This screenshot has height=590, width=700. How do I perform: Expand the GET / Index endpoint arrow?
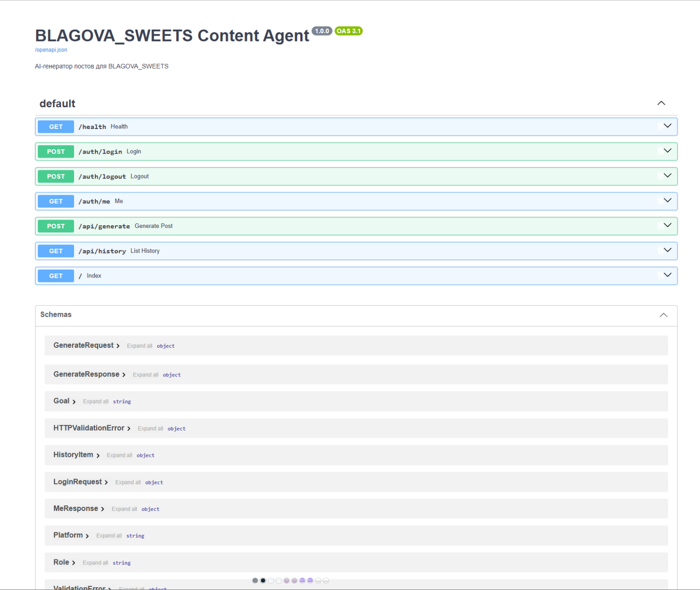[x=667, y=275]
